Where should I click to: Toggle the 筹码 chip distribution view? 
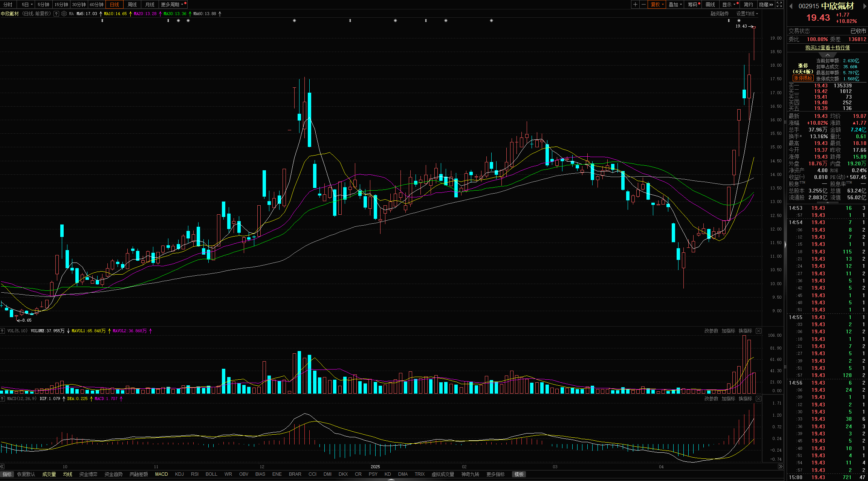coord(693,5)
